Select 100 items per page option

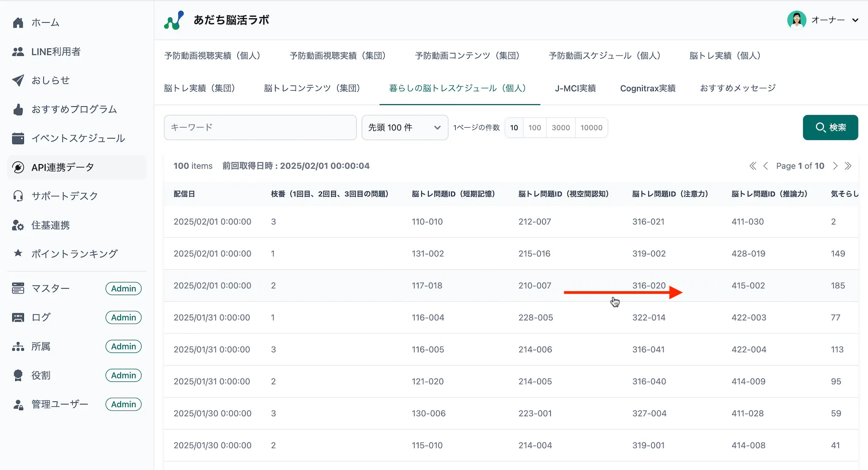pos(534,128)
